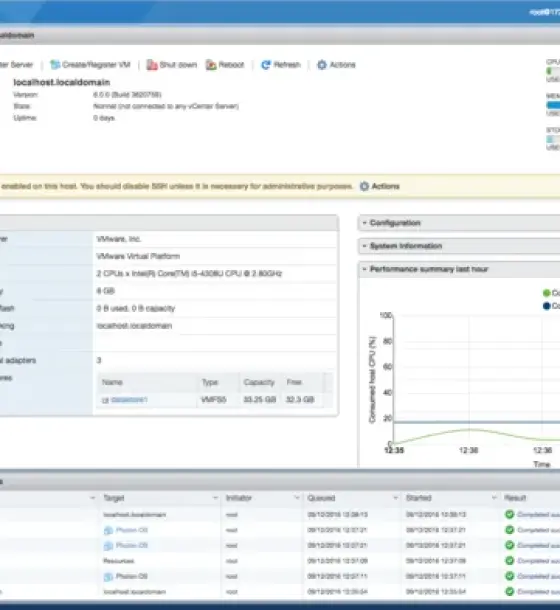This screenshot has width=560, height=610.
Task: Click the datastore icon beside datastore1
Action: 105,400
